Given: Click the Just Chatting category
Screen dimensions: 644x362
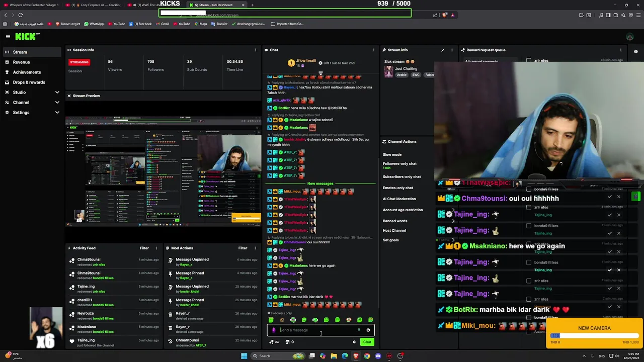Looking at the screenshot, I should (406, 69).
